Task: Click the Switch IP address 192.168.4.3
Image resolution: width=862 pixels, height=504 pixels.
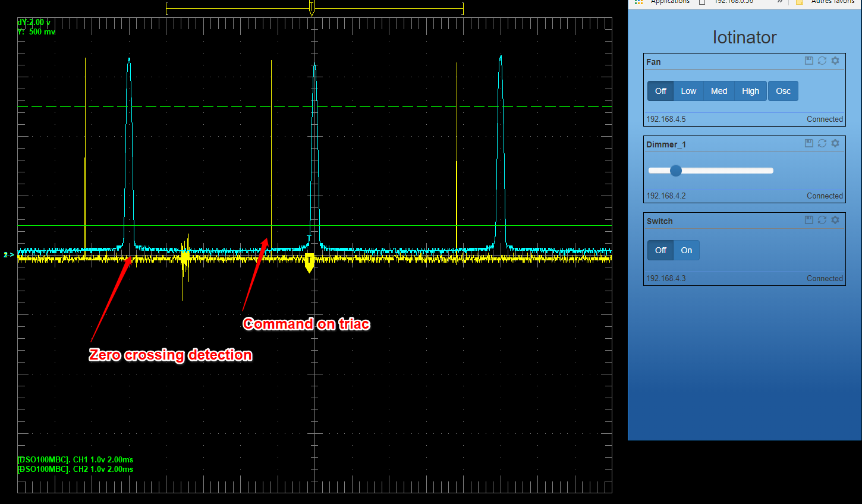Action: (x=666, y=278)
